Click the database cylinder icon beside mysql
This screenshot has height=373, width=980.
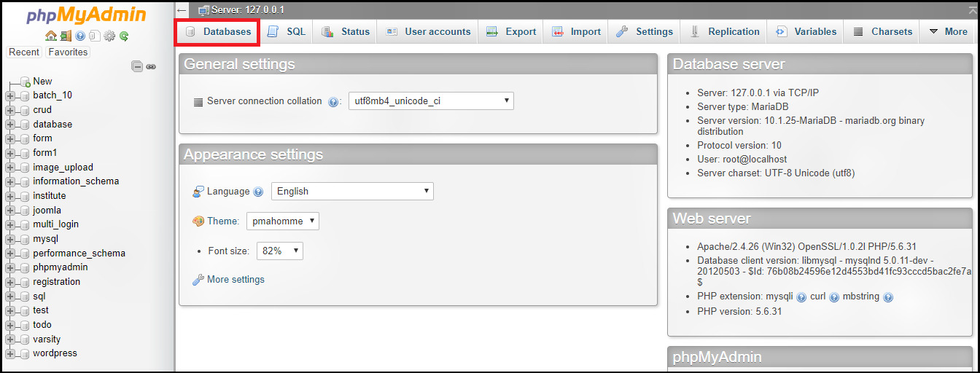click(26, 239)
